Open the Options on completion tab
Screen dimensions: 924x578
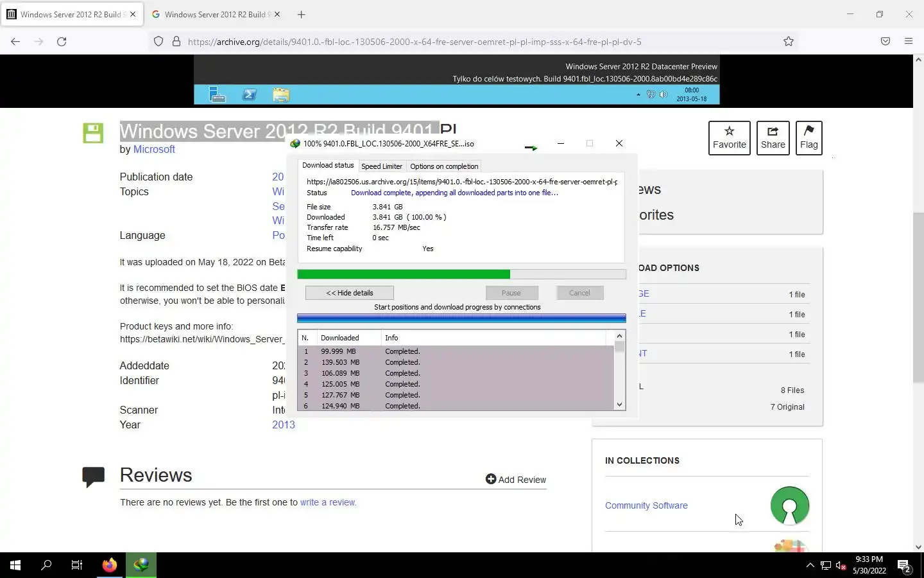pos(444,166)
